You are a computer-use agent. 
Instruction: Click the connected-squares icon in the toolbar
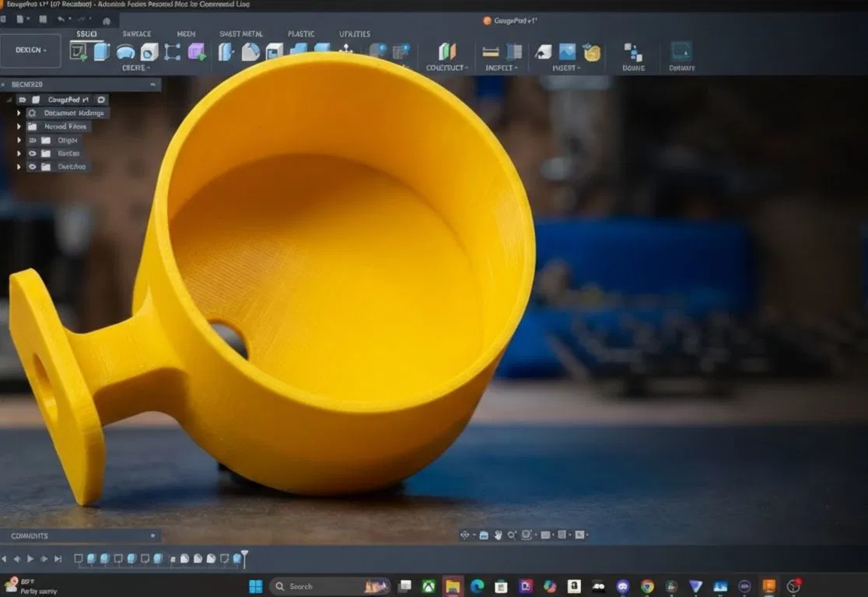click(x=633, y=53)
